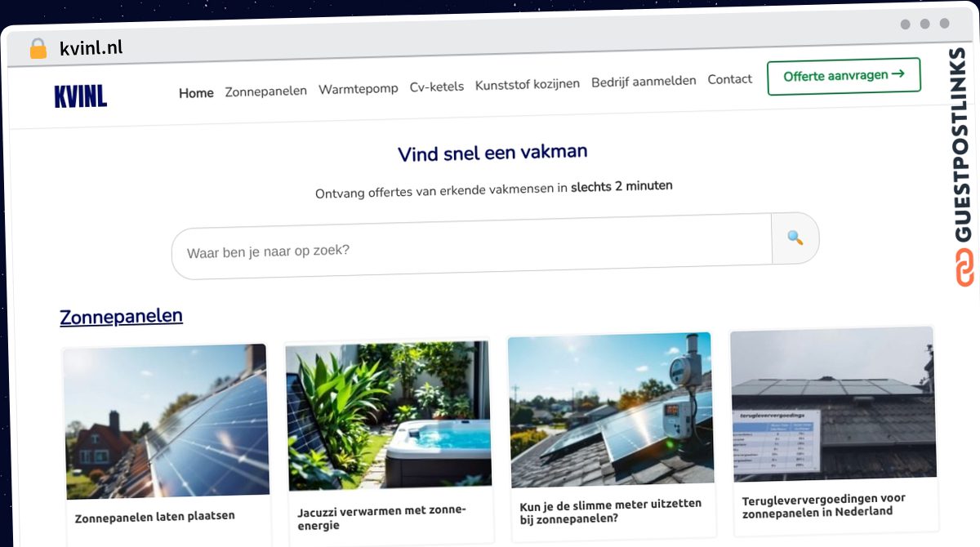Screen dimensions: 980x547
Task: Open Kunststof kozijnen in navigation
Action: [x=528, y=84]
